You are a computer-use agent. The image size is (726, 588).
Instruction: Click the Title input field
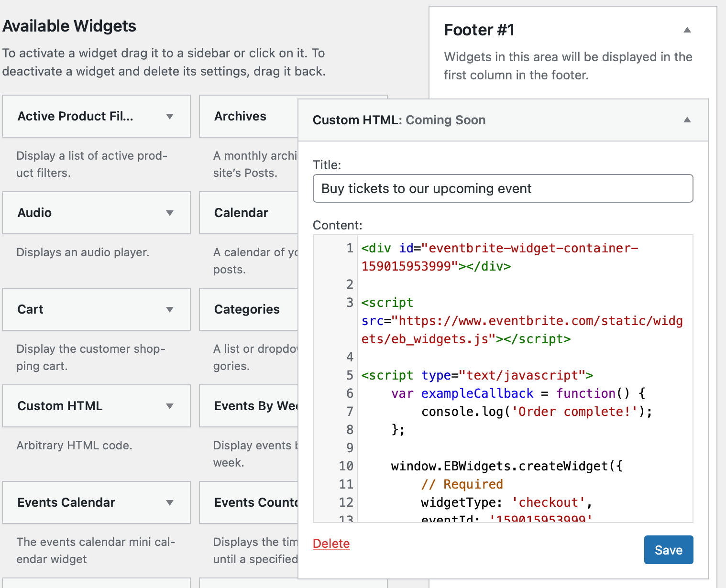503,188
